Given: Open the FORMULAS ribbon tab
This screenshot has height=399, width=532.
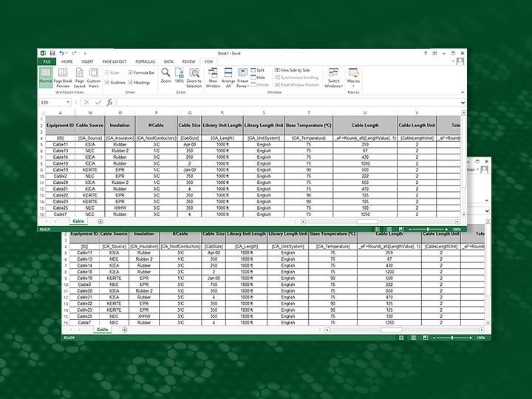Looking at the screenshot, I should (145, 61).
